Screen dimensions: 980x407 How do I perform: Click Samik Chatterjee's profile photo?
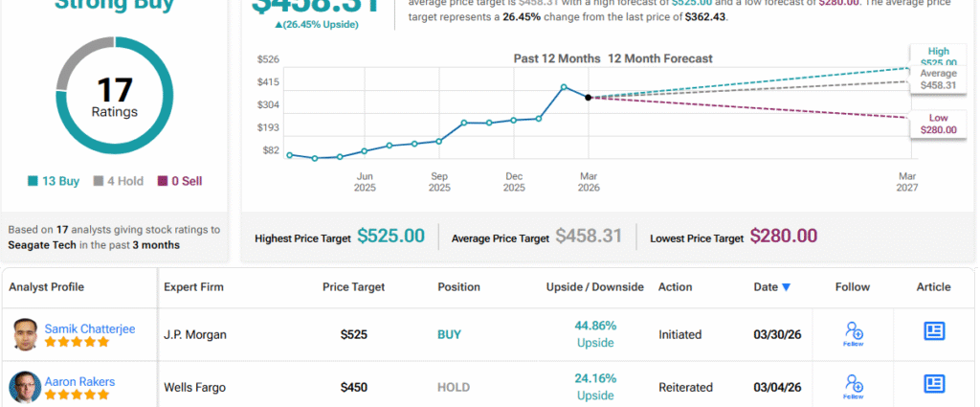click(x=26, y=335)
